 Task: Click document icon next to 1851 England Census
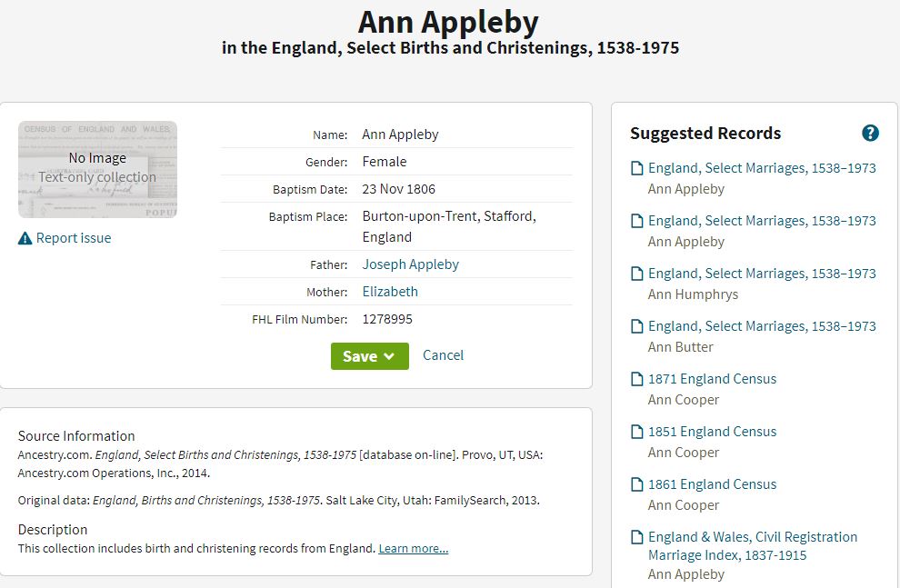(636, 432)
